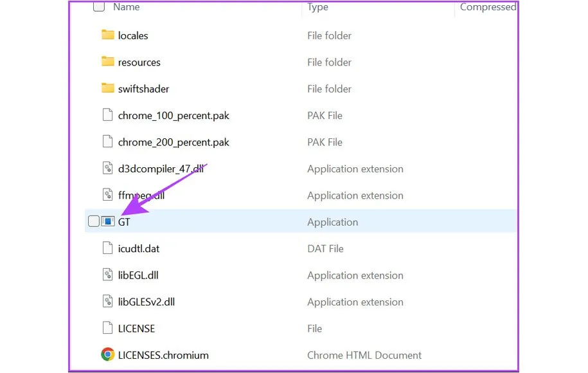Select the chrome_100_percent.pak file icon
The width and height of the screenshot is (588, 373).
click(107, 115)
